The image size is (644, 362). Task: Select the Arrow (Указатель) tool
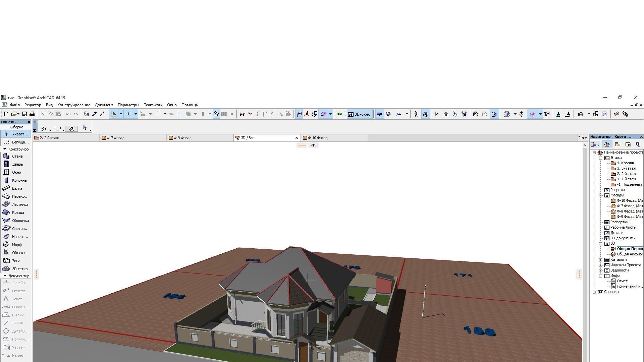coord(15,134)
